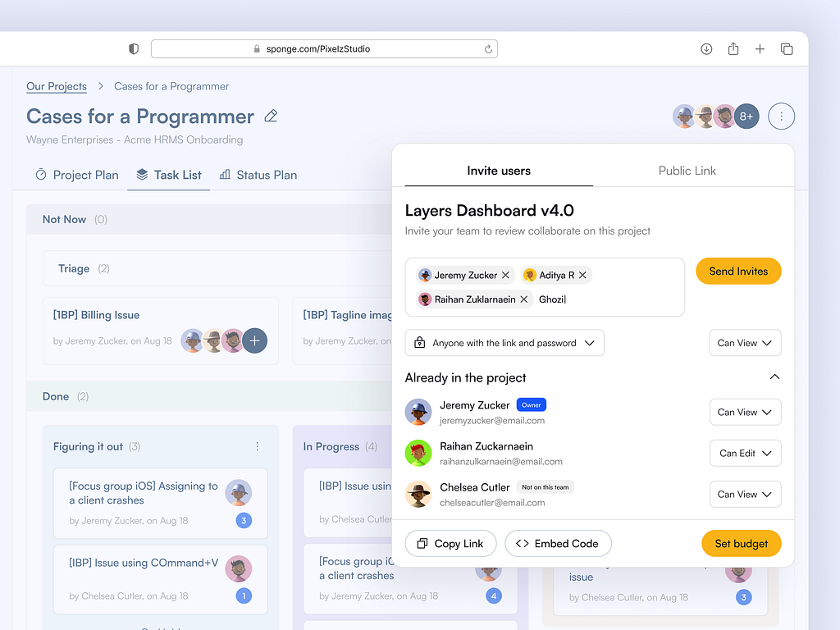Click the 8+ members avatar badge
The image size is (840, 630).
(746, 116)
